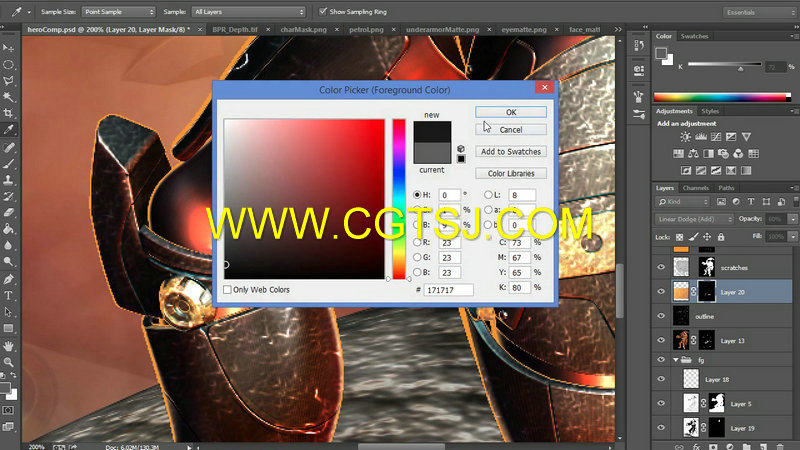
Task: Open Sample Size dropdown
Action: point(118,11)
